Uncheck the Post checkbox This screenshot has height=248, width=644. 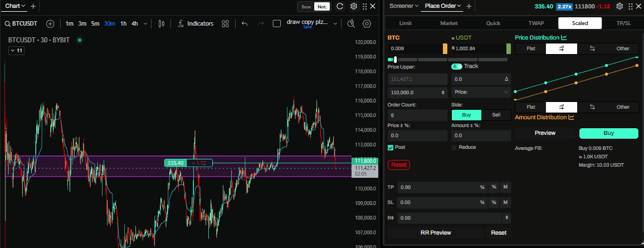pyautogui.click(x=391, y=147)
